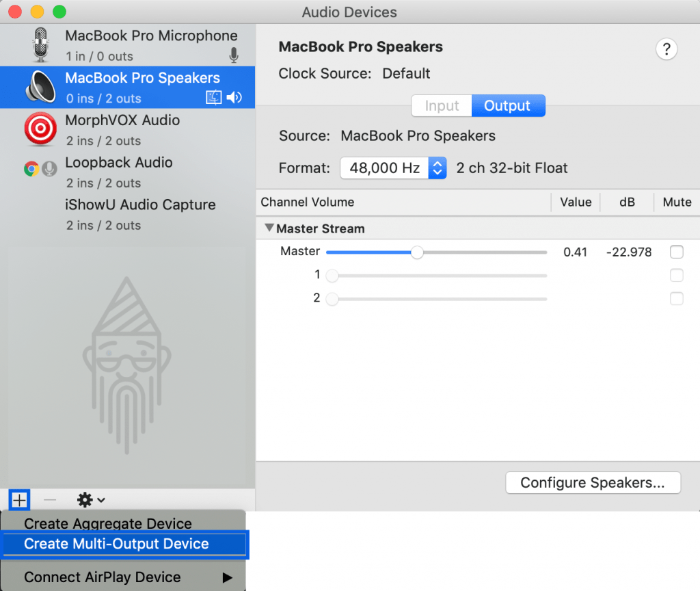700x591 pixels.
Task: Click the default output speaker volume icon
Action: (x=234, y=97)
